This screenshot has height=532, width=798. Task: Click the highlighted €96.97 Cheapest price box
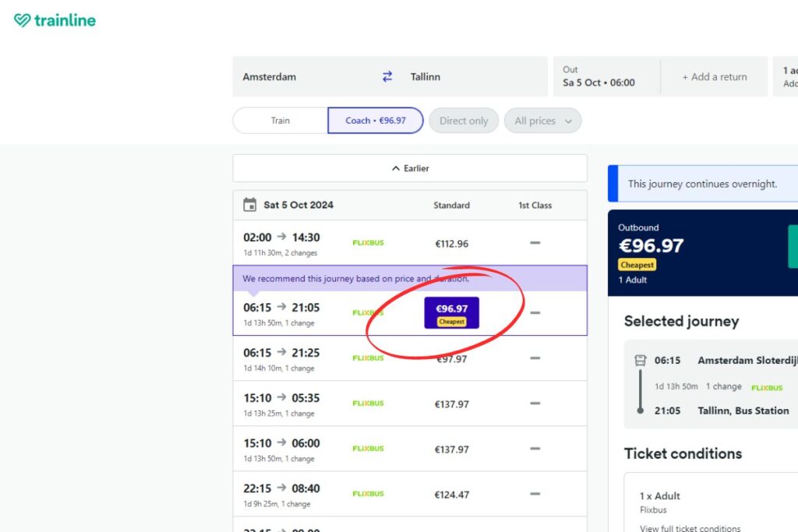(451, 312)
